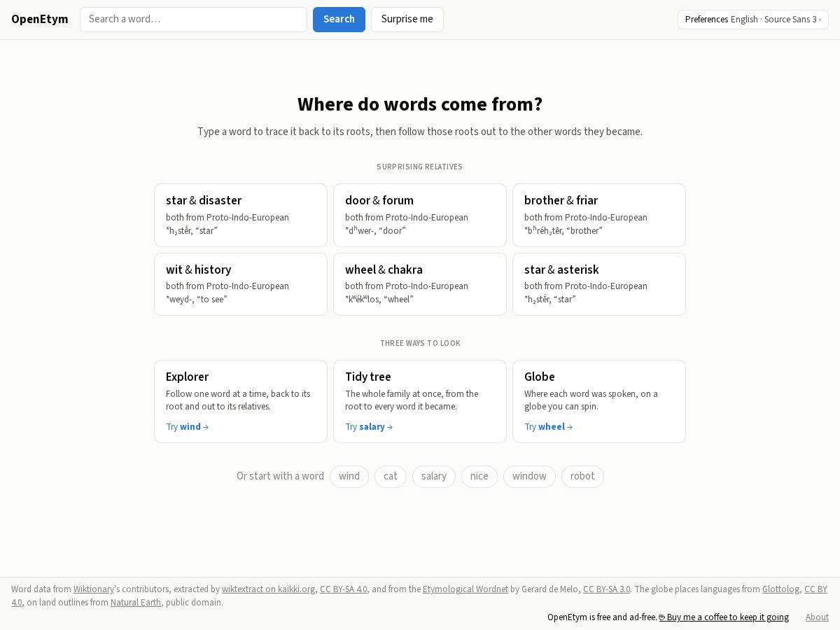
Task: Select the cat word chip
Action: [x=391, y=477]
